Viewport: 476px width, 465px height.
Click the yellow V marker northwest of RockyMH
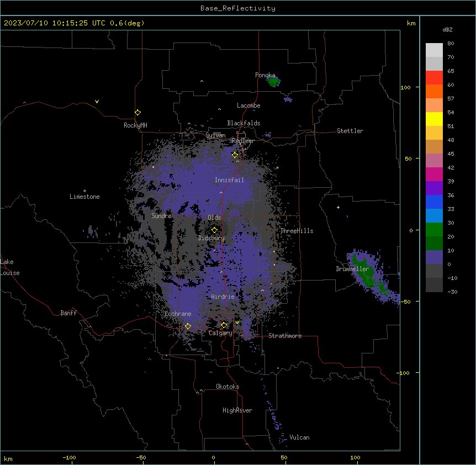pos(97,102)
